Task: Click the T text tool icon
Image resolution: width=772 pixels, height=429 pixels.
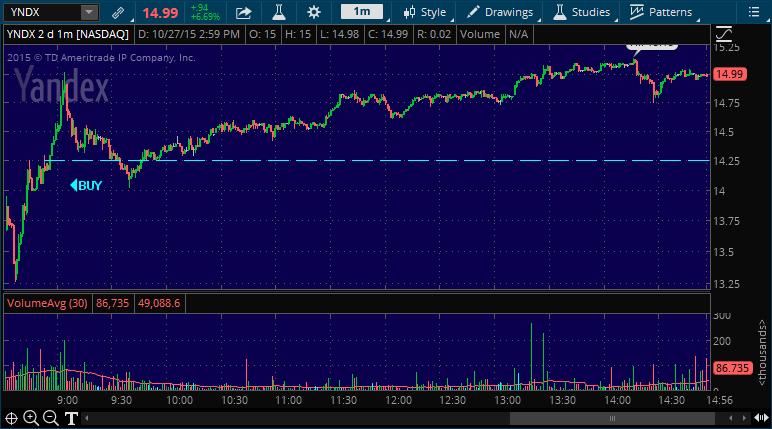Action: click(x=71, y=419)
